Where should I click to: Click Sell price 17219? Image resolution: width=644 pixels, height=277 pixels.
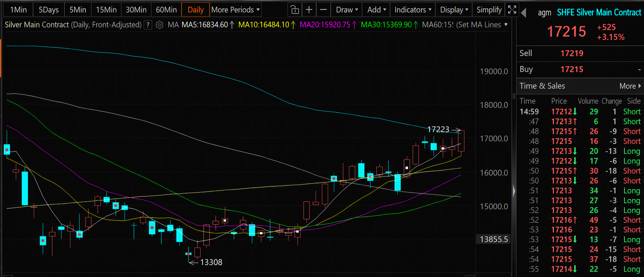[572, 53]
